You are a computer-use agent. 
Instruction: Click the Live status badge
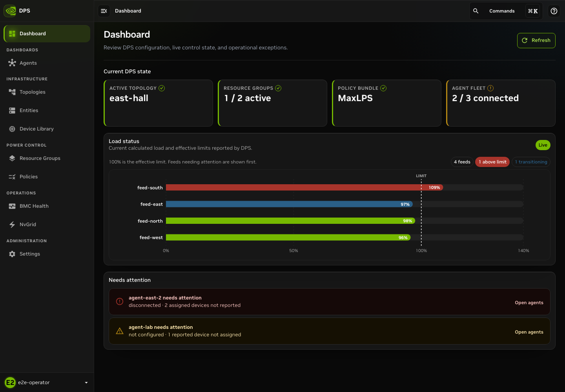[543, 145]
